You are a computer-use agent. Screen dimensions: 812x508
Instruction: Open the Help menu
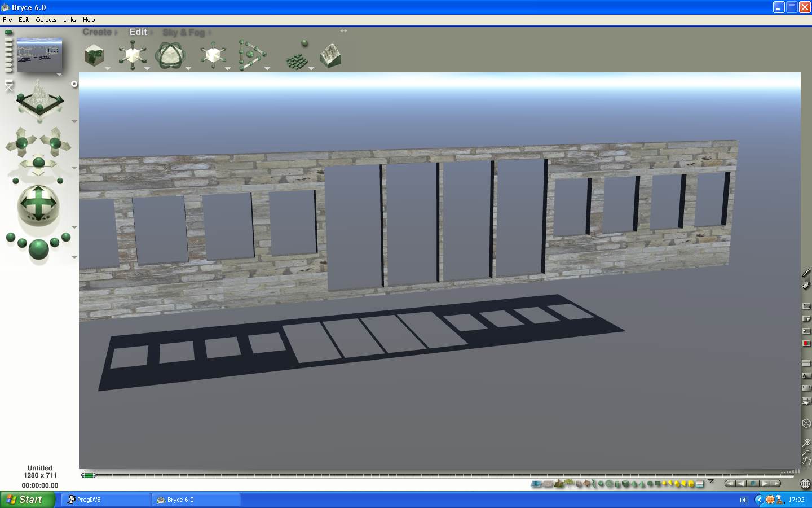89,20
